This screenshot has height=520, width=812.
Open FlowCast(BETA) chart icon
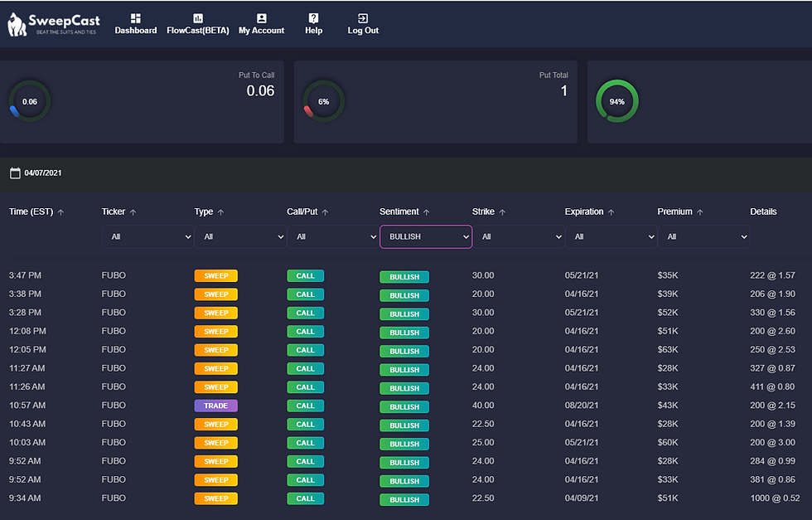(x=197, y=18)
